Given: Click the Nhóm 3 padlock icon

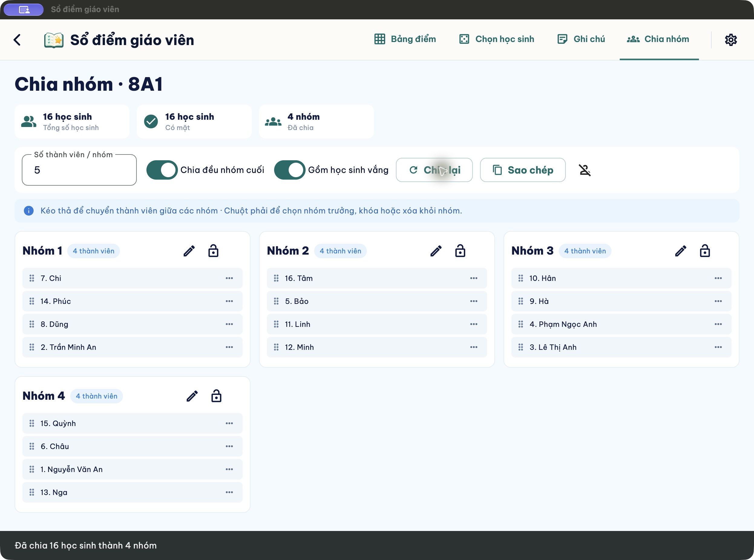Looking at the screenshot, I should pyautogui.click(x=705, y=251).
